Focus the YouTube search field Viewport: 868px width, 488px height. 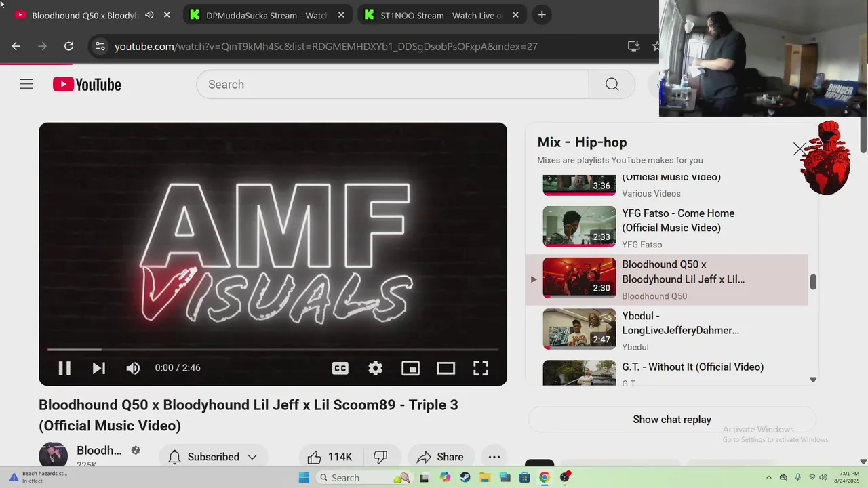[x=392, y=85]
